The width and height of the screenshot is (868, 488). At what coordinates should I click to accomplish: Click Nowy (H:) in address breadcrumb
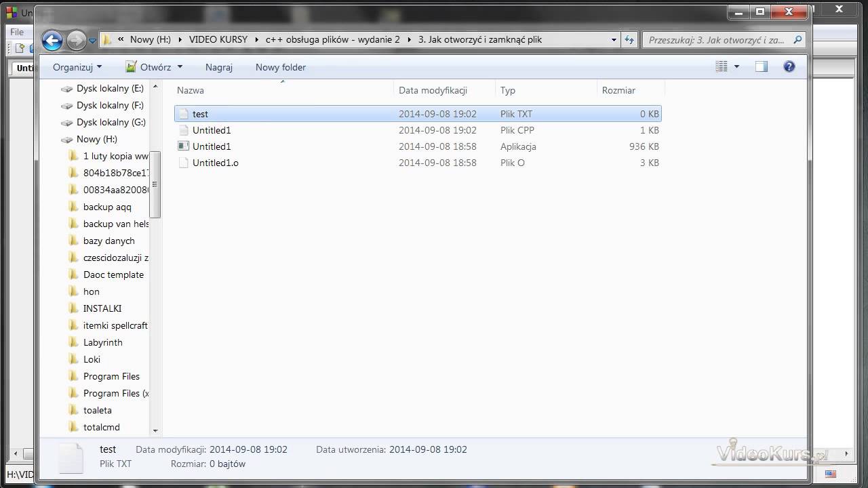[x=151, y=40]
